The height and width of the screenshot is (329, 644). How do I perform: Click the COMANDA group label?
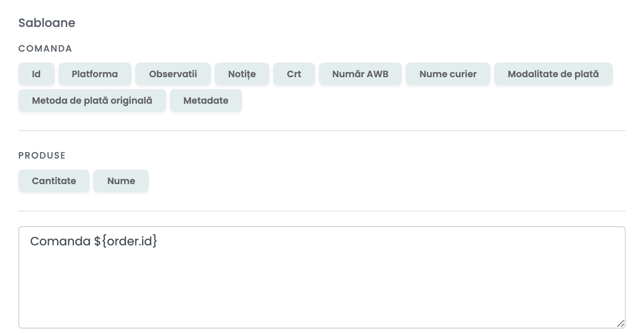click(x=45, y=48)
